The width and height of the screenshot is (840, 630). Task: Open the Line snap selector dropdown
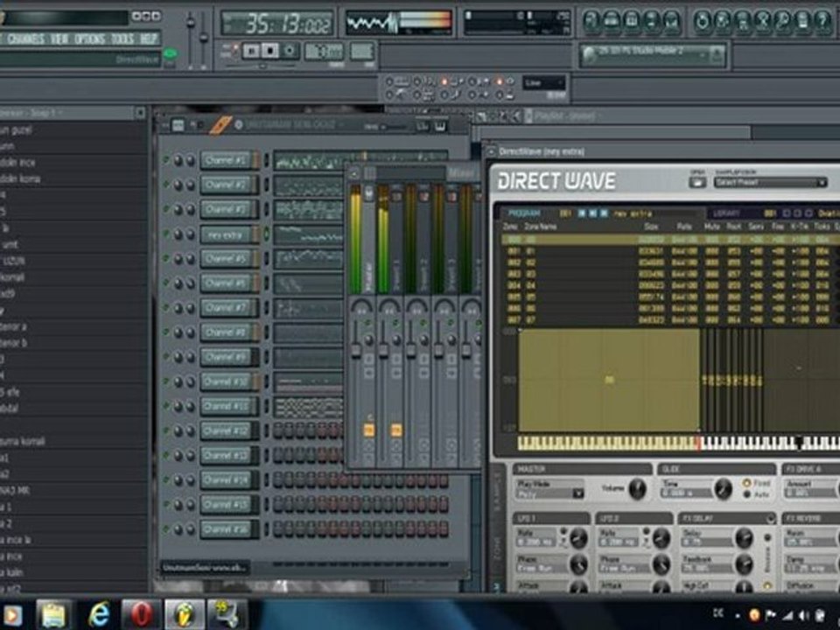(543, 83)
